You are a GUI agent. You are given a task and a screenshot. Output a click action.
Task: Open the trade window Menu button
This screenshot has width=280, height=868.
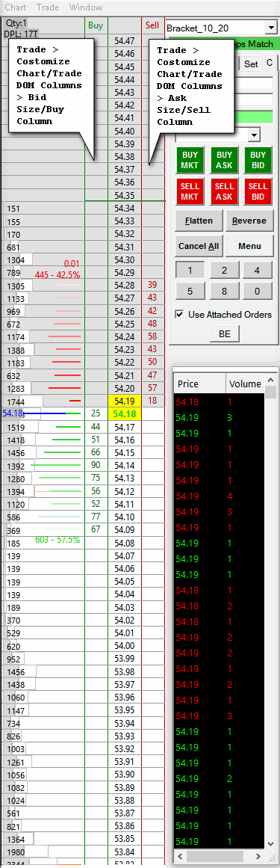point(249,246)
